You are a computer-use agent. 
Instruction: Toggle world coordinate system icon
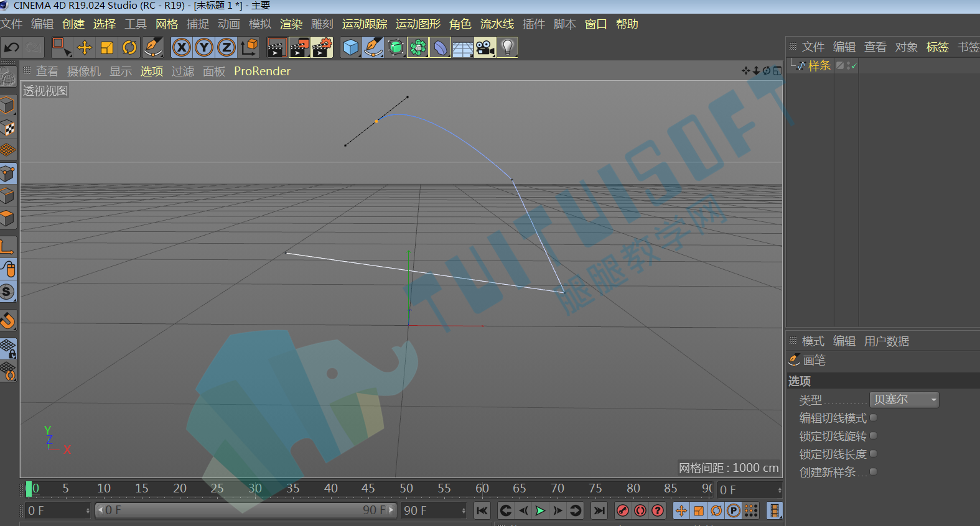[249, 47]
